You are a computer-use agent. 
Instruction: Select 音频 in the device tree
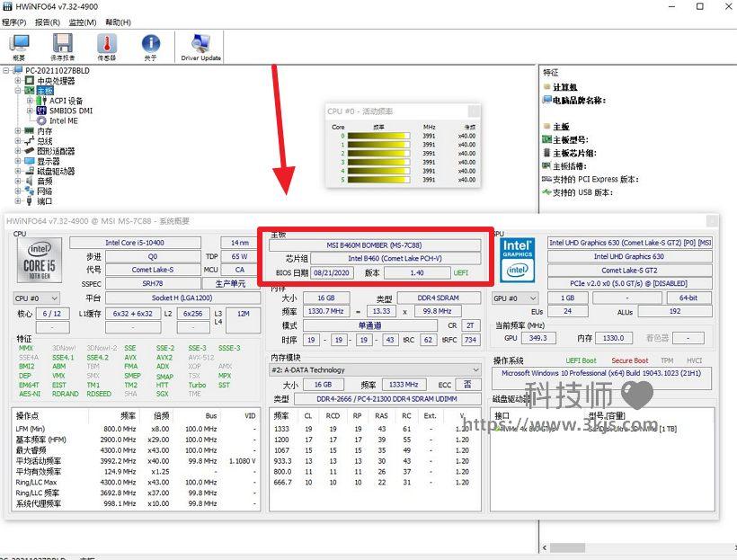click(45, 181)
